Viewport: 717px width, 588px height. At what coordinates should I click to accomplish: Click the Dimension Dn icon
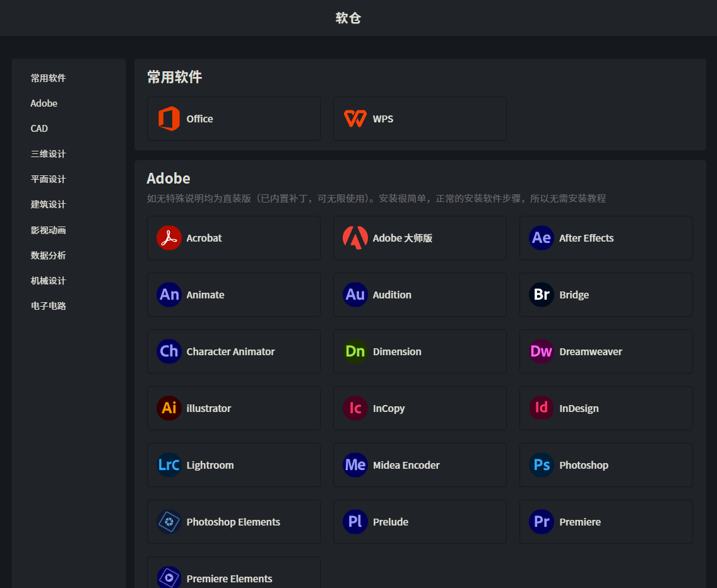tap(355, 351)
